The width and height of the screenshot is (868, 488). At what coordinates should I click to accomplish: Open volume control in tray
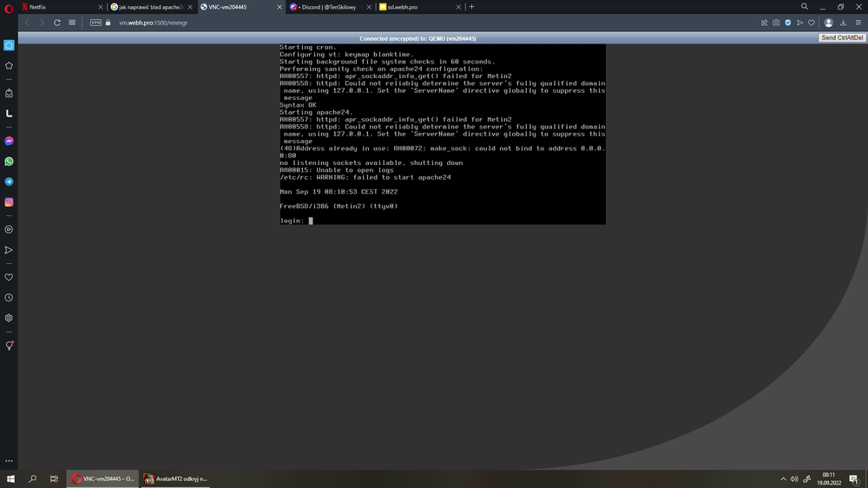pos(794,479)
